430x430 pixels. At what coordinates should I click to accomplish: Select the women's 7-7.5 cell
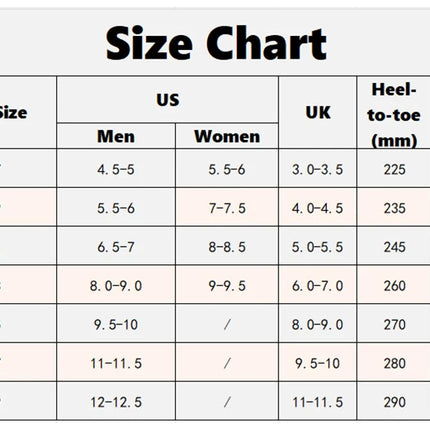pyautogui.click(x=227, y=208)
